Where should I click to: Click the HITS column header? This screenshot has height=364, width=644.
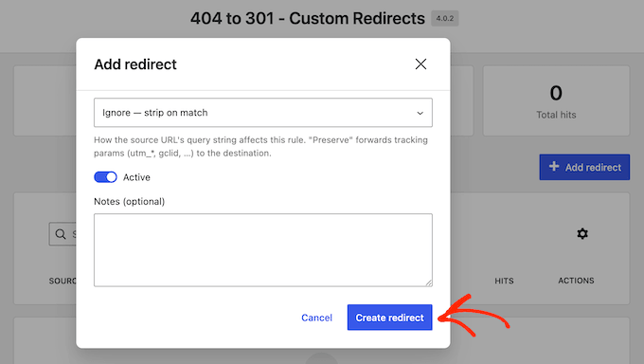[504, 281]
